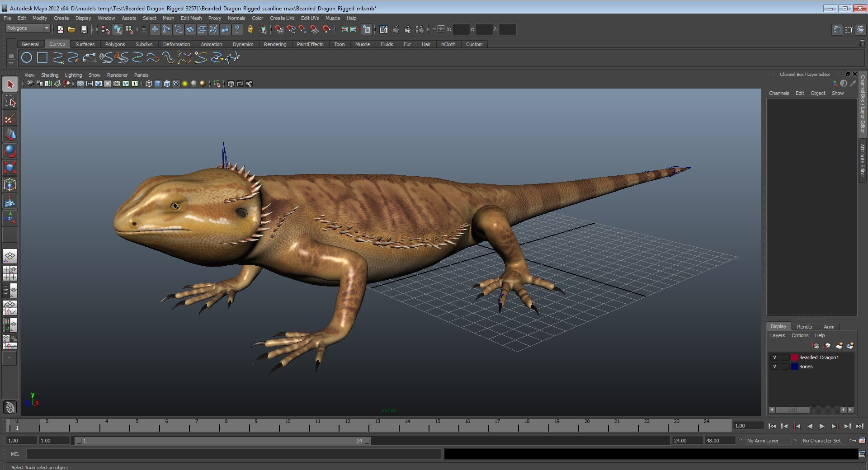Screen dimensions: 868x470
Task: Toggle visibility V of Bearded_Dragon1 layer
Action: pyautogui.click(x=774, y=357)
